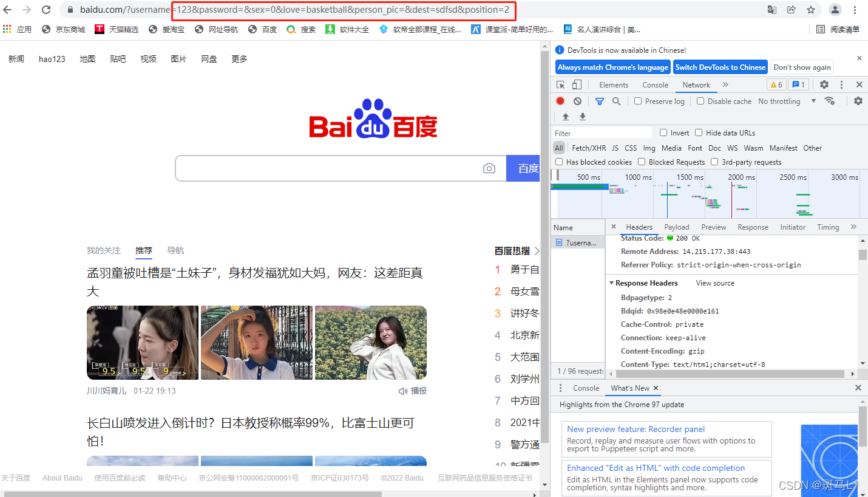Click the warnings badge showing 6

point(776,85)
